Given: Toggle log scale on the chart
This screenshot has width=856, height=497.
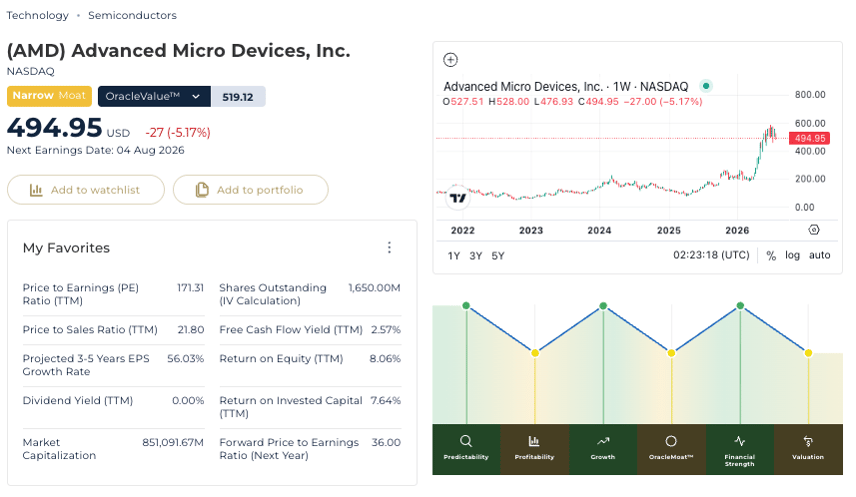Looking at the screenshot, I should coord(792,255).
